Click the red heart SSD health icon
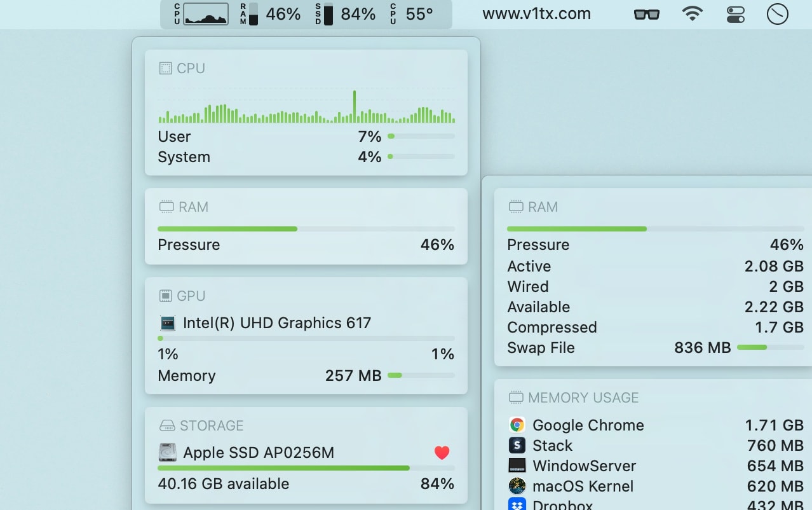 coord(442,453)
